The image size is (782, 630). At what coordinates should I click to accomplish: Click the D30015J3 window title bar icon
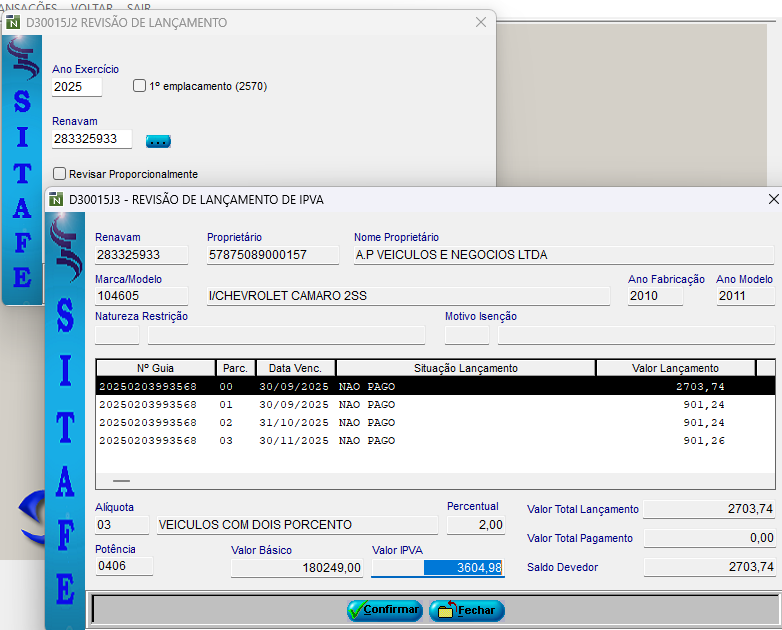coord(56,200)
